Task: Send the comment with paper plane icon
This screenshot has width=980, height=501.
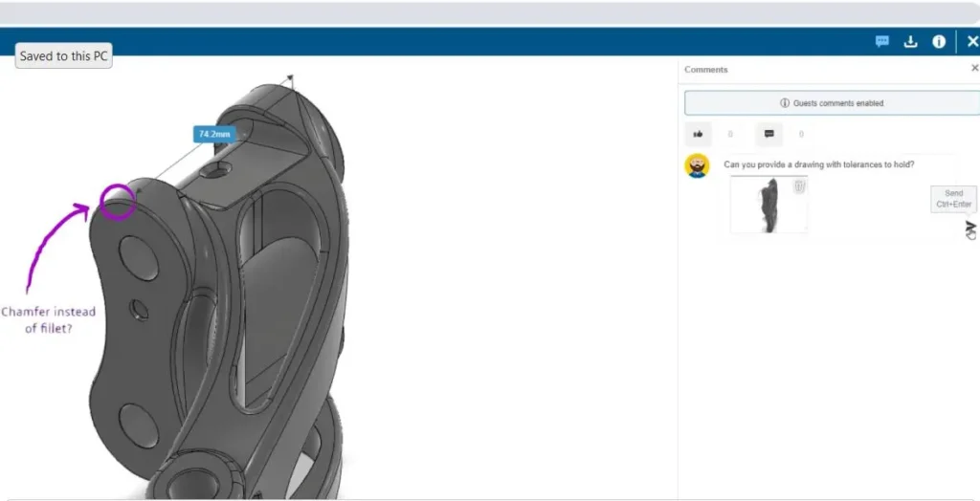Action: pyautogui.click(x=970, y=228)
